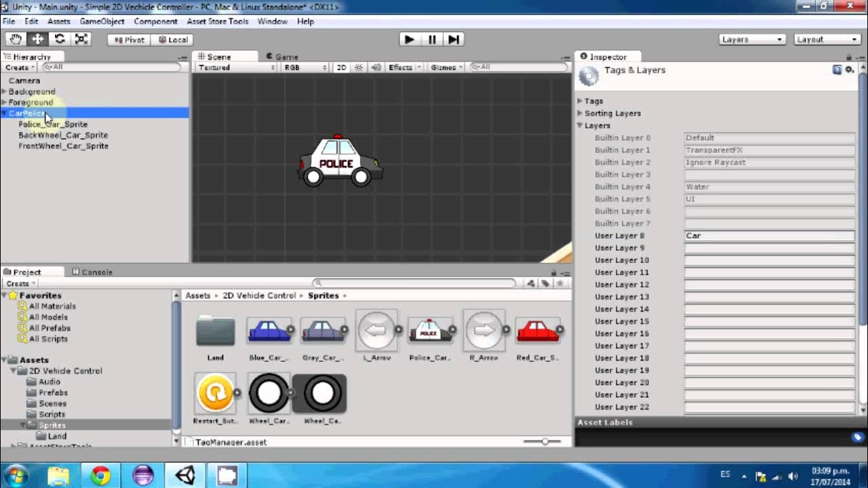Image resolution: width=868 pixels, height=488 pixels.
Task: Expand the Police_Car sprite arrow
Action: tap(452, 330)
